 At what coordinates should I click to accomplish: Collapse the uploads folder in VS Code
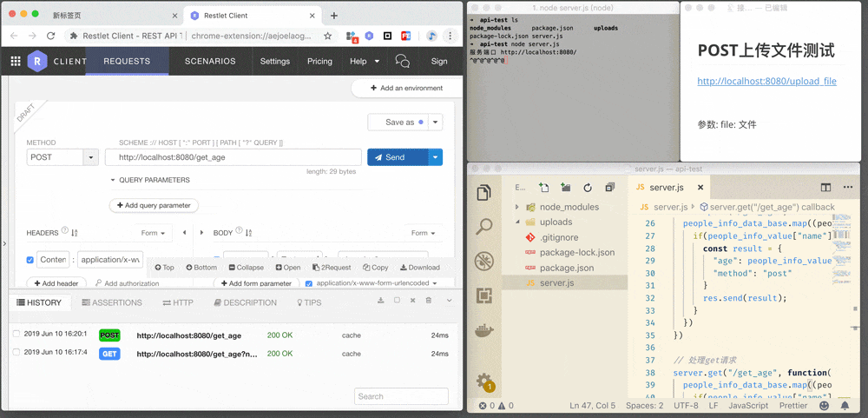516,222
